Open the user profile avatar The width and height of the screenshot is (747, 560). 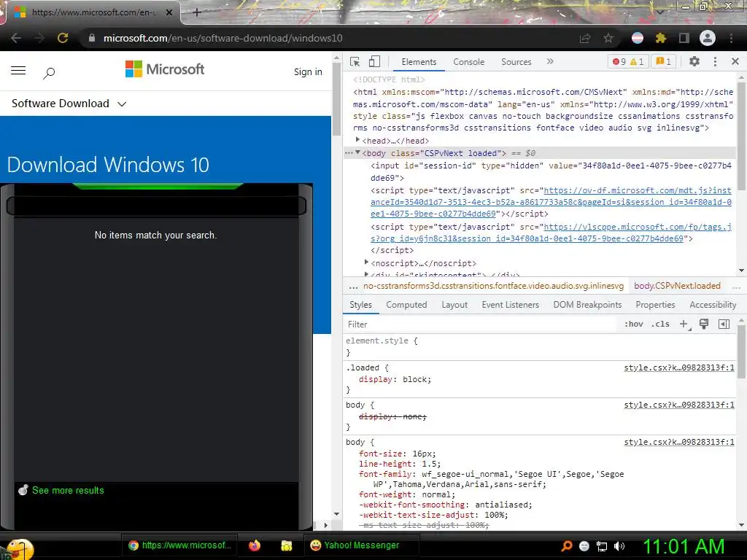[x=708, y=38]
